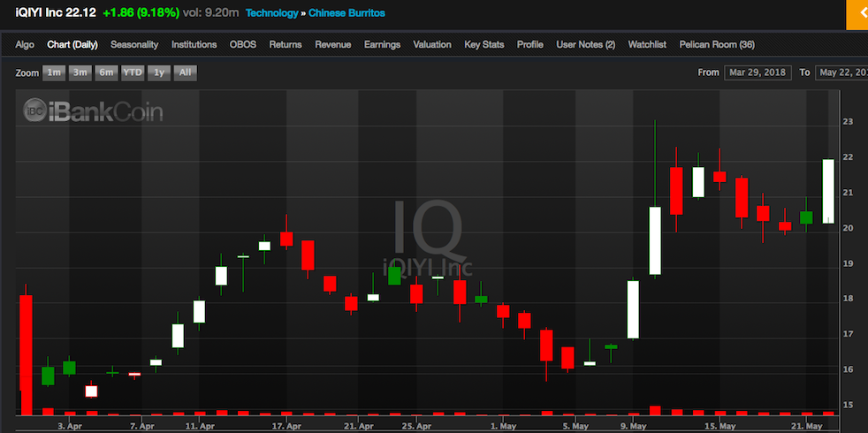Switch to the Watchlist tab
The image size is (868, 433).
pyautogui.click(x=647, y=45)
